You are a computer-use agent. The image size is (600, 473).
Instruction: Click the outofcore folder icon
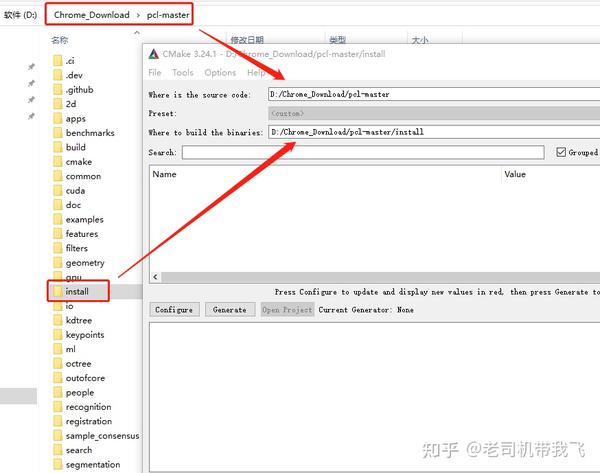click(x=58, y=378)
